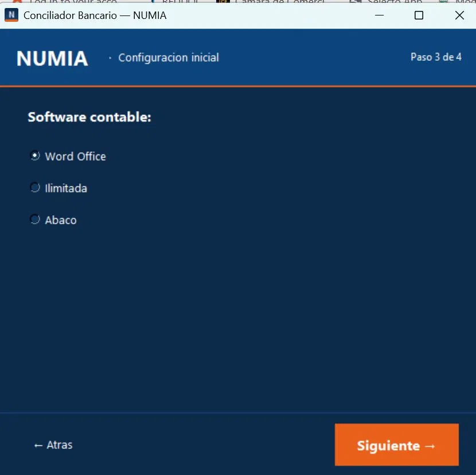This screenshot has width=476, height=475.
Task: Minimize the Conciliador Bancario window
Action: coord(379,15)
